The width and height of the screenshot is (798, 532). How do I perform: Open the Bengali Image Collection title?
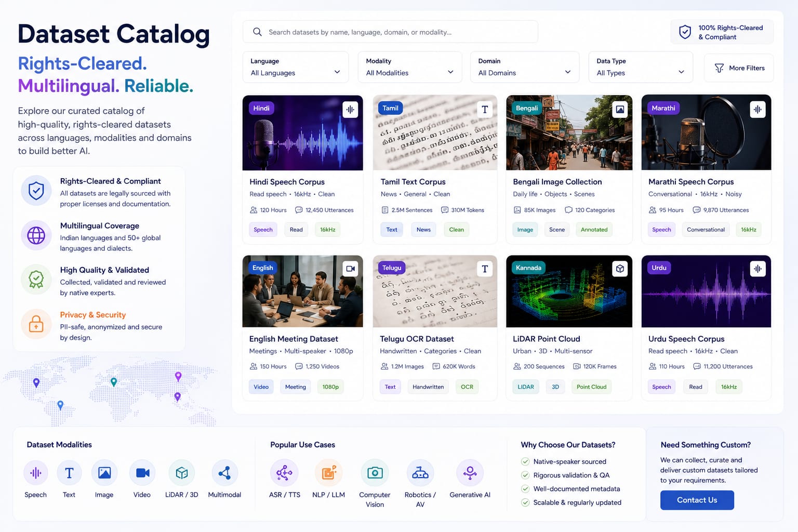(557, 182)
